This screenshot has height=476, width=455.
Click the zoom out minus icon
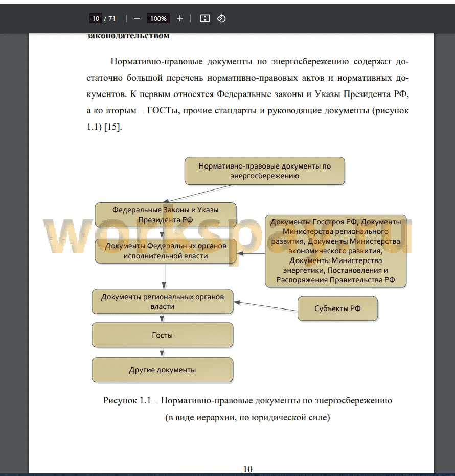[137, 19]
